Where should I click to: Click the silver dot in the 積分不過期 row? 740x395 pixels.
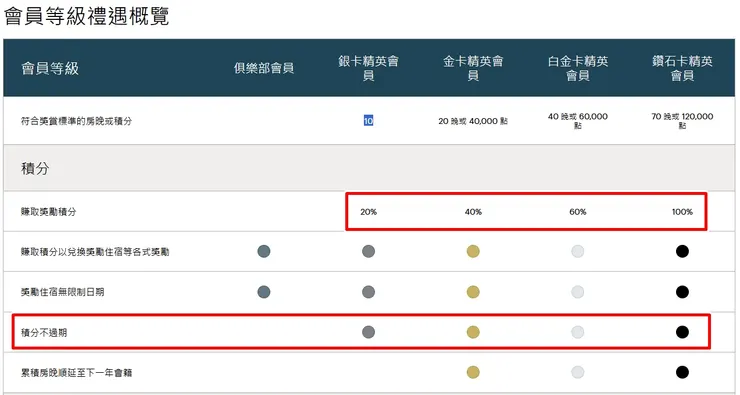pos(369,332)
